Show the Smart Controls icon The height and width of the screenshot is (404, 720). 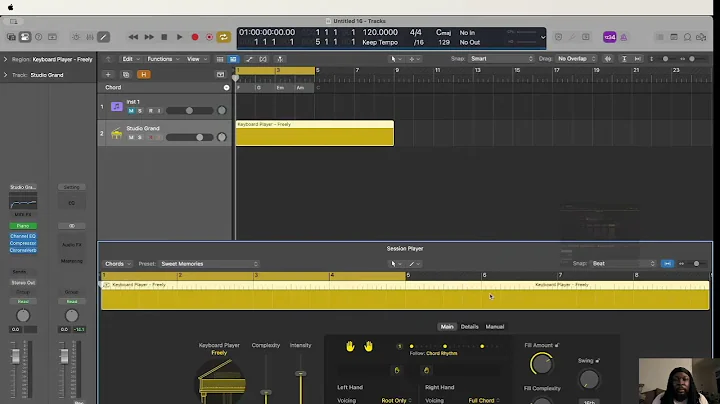pos(76,37)
